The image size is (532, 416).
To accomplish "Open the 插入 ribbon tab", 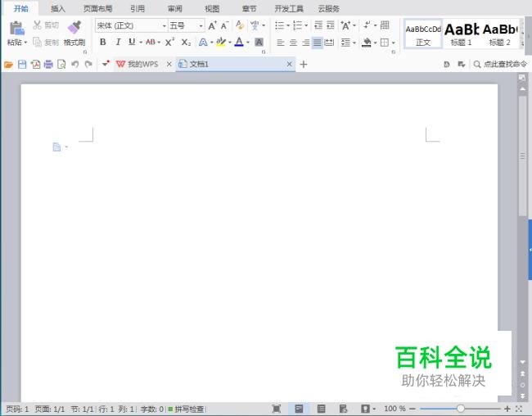I will (58, 9).
